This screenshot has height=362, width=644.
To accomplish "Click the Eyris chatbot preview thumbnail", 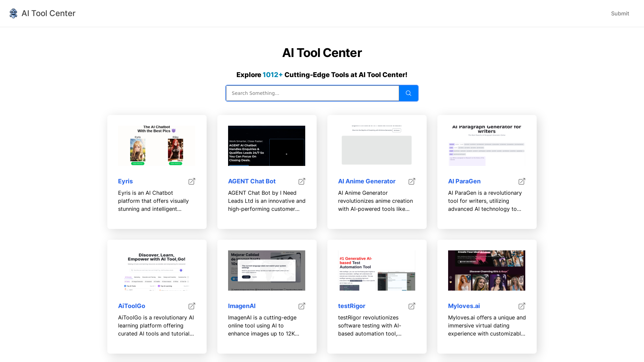I will [157, 146].
